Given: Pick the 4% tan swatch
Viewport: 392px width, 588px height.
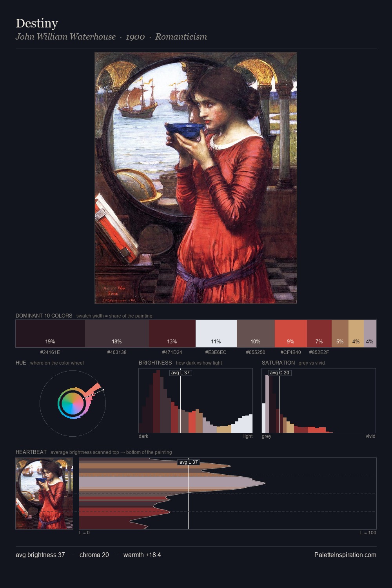Looking at the screenshot, I should click(x=356, y=334).
